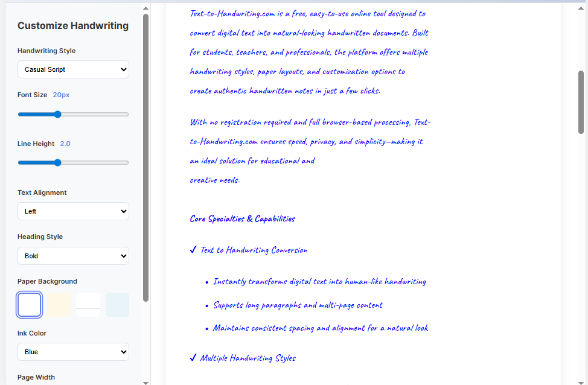The image size is (588, 385).
Task: Select a different option than Casual Script
Action: [72, 69]
